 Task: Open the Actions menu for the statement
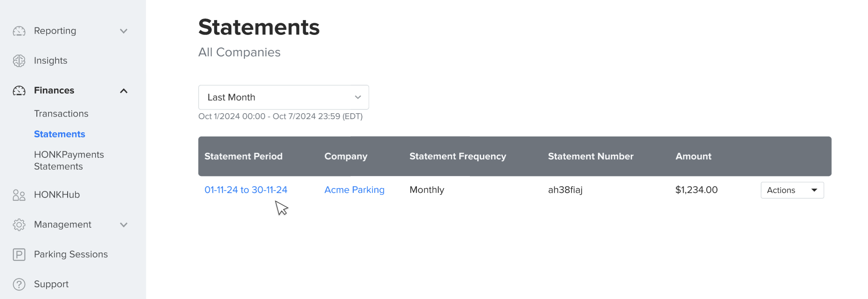click(x=792, y=190)
